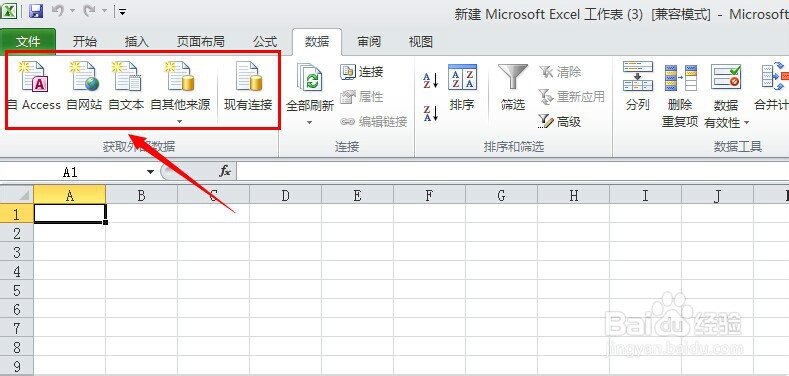Switch to the View (视图) tab

point(421,42)
